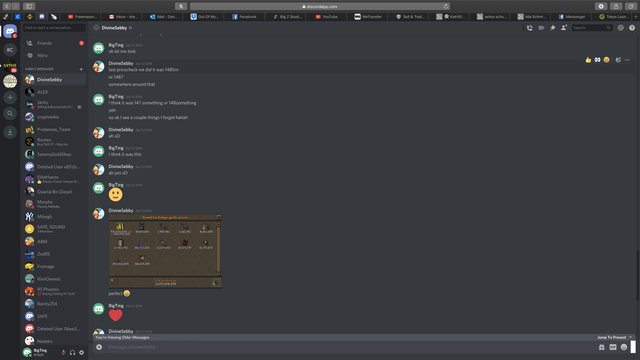Toggle headphone deafen
This screenshot has height=360, width=640.
pos(72,352)
